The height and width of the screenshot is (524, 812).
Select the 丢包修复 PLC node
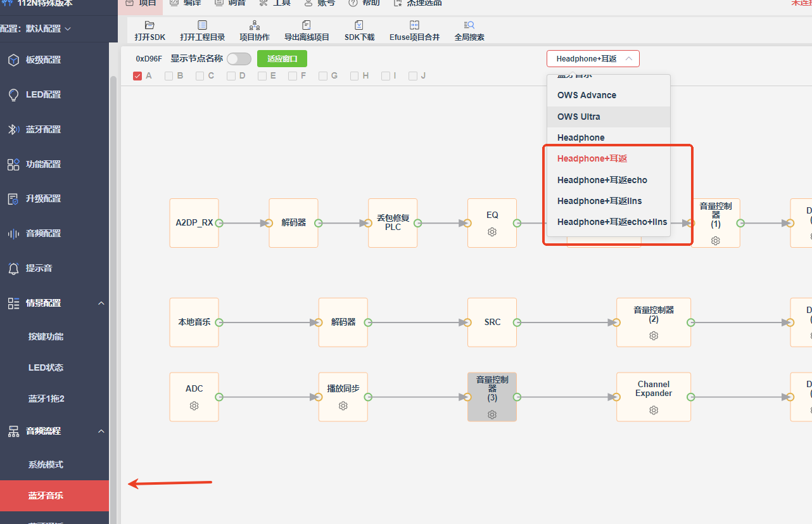pos(393,223)
